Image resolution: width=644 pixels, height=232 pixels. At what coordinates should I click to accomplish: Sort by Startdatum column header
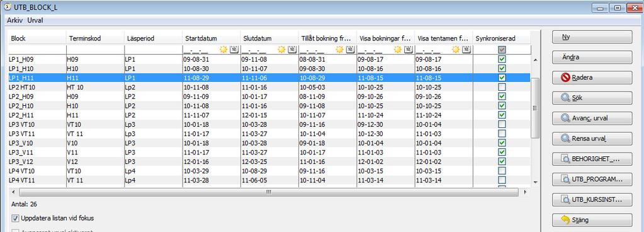click(212, 38)
